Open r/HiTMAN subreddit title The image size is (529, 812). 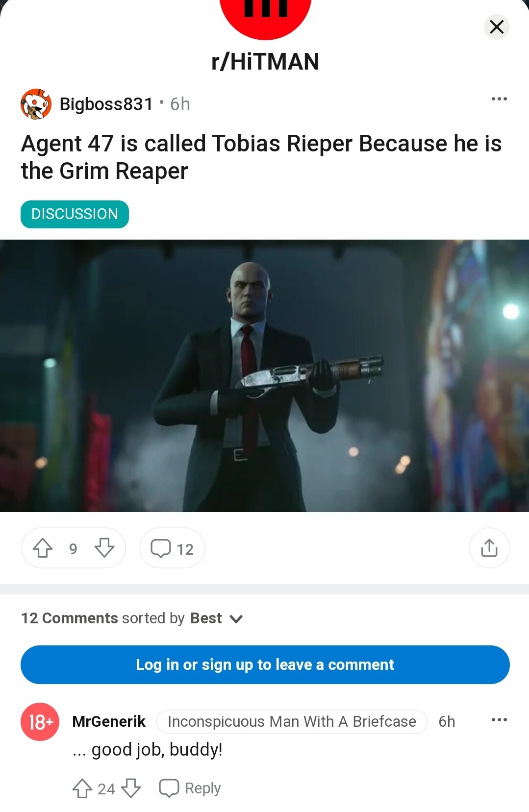click(x=265, y=62)
